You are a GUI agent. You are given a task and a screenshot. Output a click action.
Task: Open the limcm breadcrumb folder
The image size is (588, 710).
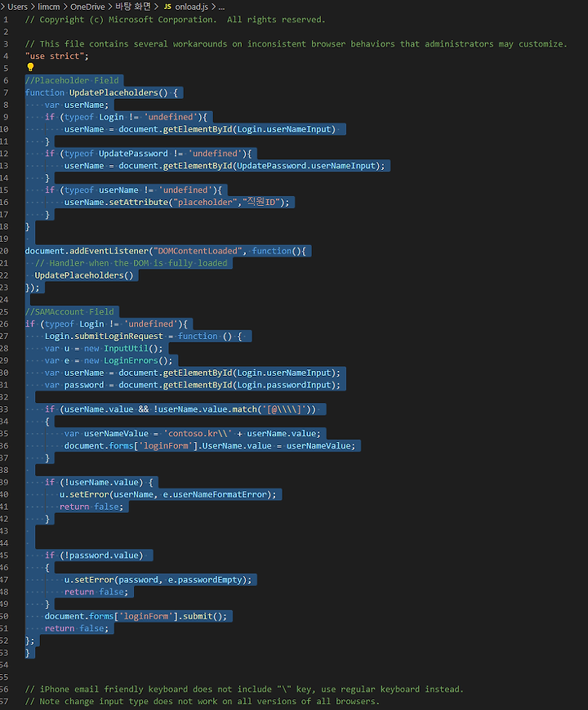pos(49,7)
